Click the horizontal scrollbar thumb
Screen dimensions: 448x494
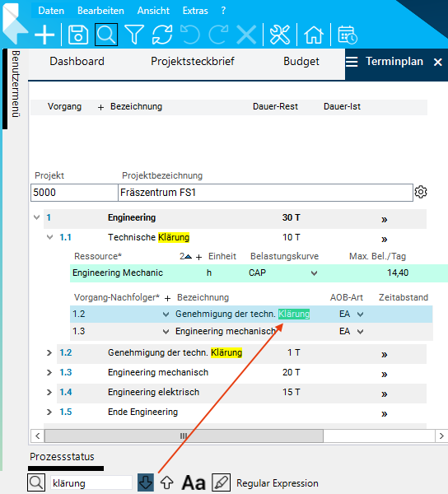pyautogui.click(x=184, y=436)
